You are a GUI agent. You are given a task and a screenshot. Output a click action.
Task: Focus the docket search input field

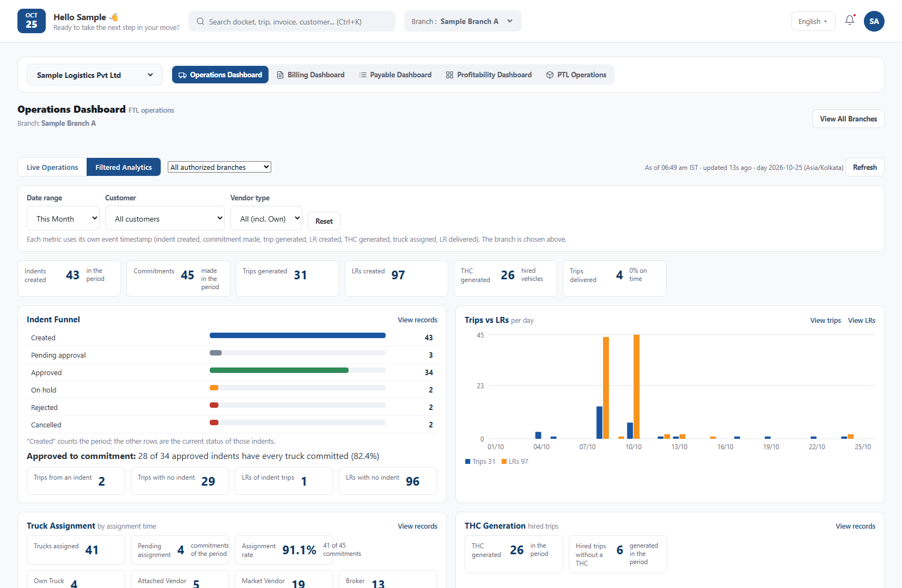[292, 21]
